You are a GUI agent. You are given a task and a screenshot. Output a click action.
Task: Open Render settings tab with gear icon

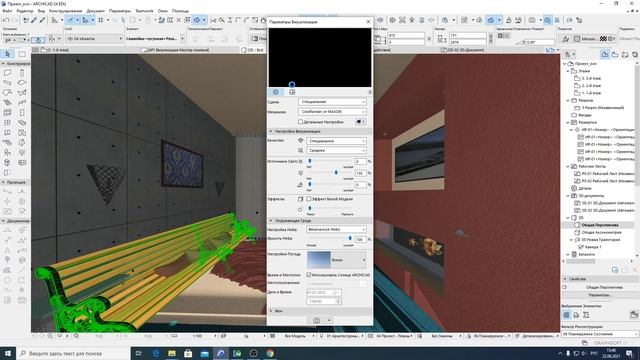276,92
